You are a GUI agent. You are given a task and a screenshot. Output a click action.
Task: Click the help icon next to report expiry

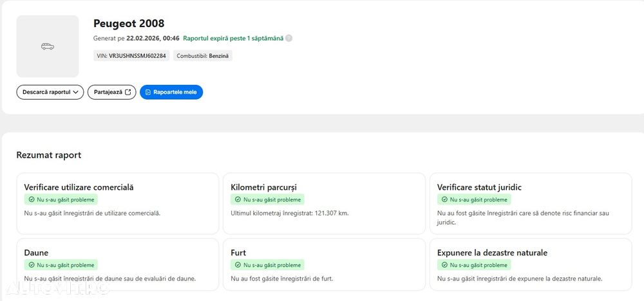[x=289, y=38]
